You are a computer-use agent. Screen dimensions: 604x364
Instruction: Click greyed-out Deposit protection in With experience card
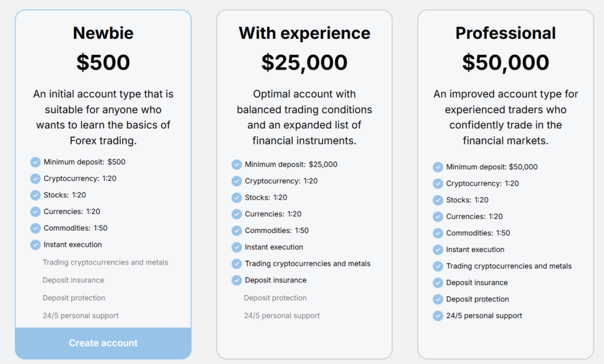tap(275, 298)
